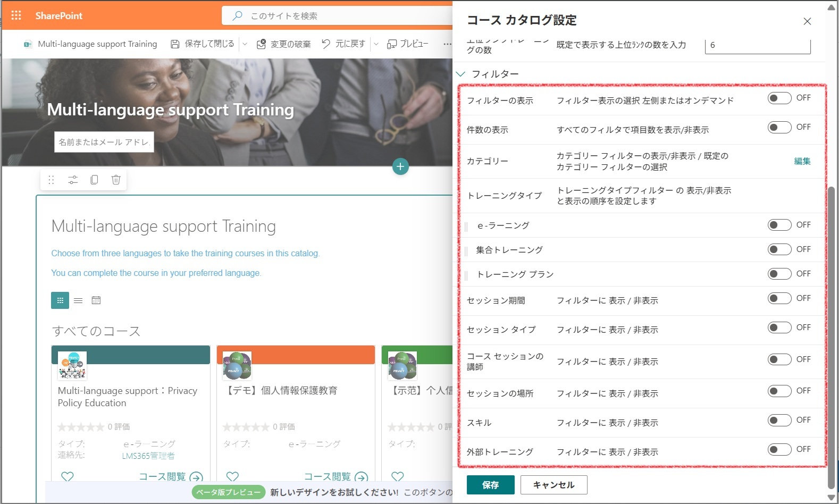The height and width of the screenshot is (504, 839).
Task: Click the settings panel vertical scrollbar
Action: click(x=832, y=337)
